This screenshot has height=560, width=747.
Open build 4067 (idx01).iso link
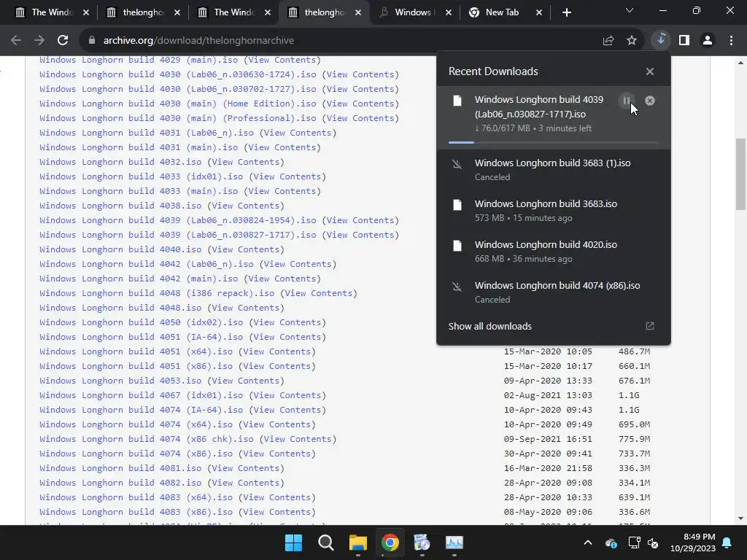pyautogui.click(x=141, y=396)
